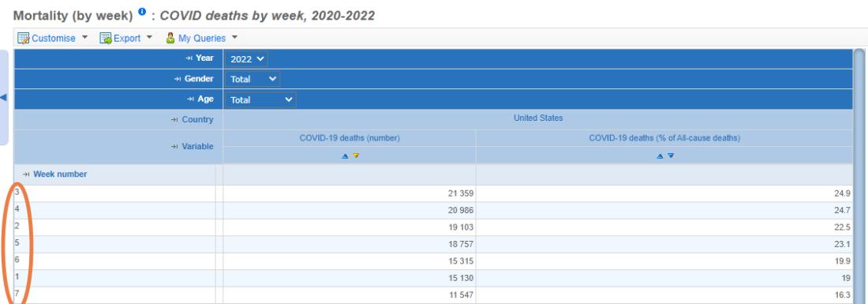Open the Export dropdown arrow
Screen dimensions: 868x304
click(x=149, y=38)
